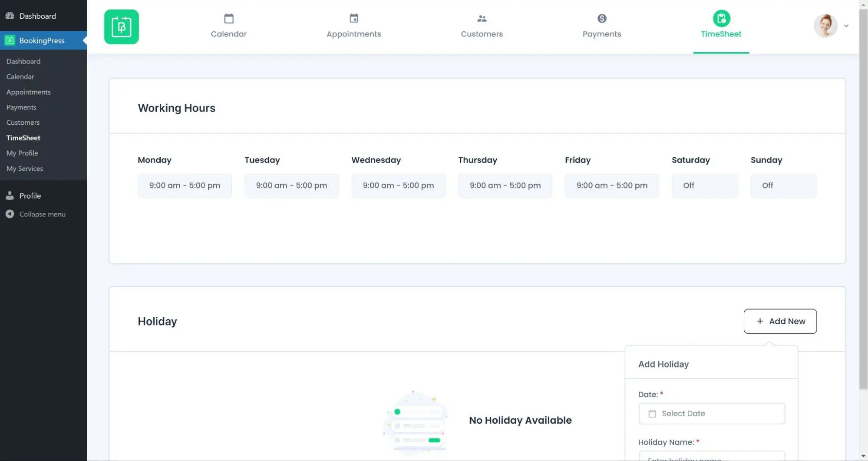Click the Add Holiday popup title

663,364
